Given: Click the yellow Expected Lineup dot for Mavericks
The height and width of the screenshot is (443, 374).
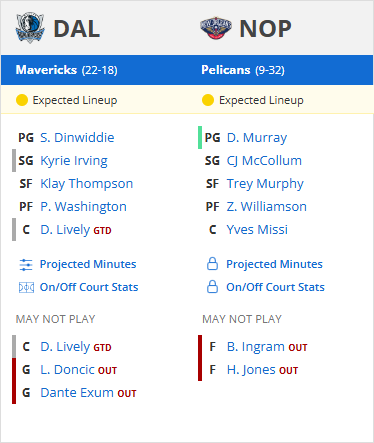Looking at the screenshot, I should pyautogui.click(x=22, y=100).
